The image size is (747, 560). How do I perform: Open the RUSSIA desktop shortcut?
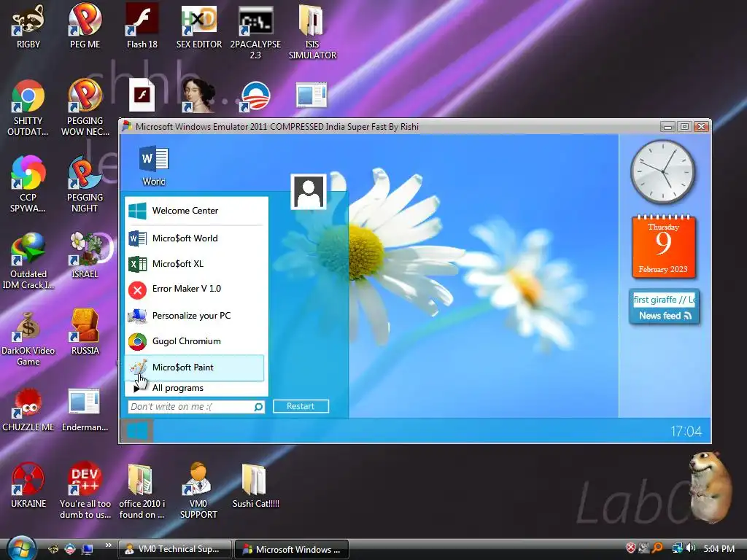(x=85, y=332)
